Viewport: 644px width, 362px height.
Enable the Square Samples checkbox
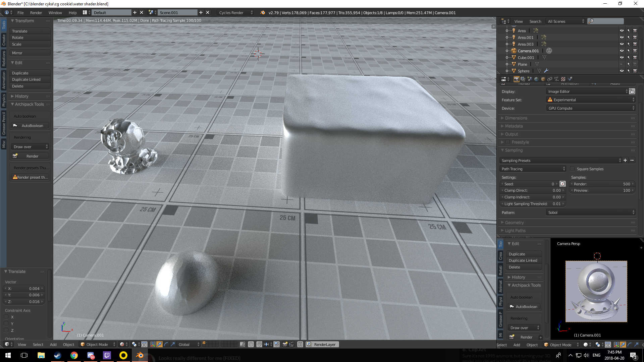coord(573,169)
